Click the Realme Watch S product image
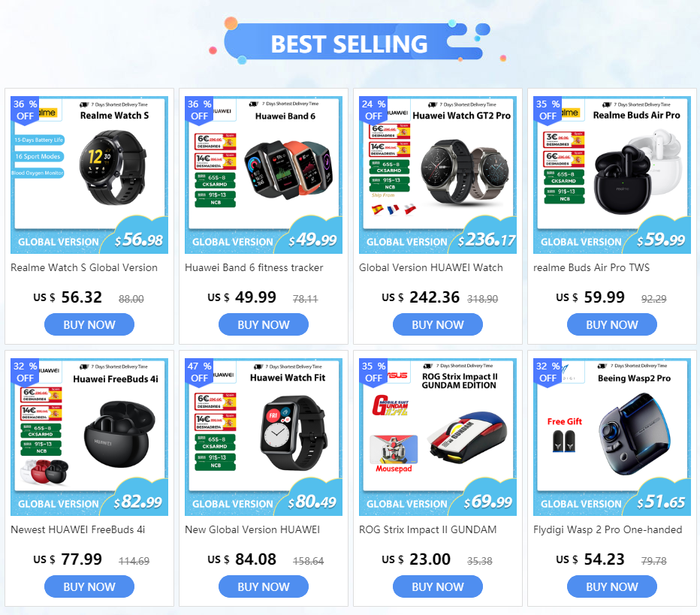Image resolution: width=700 pixels, height=615 pixels. [89, 175]
